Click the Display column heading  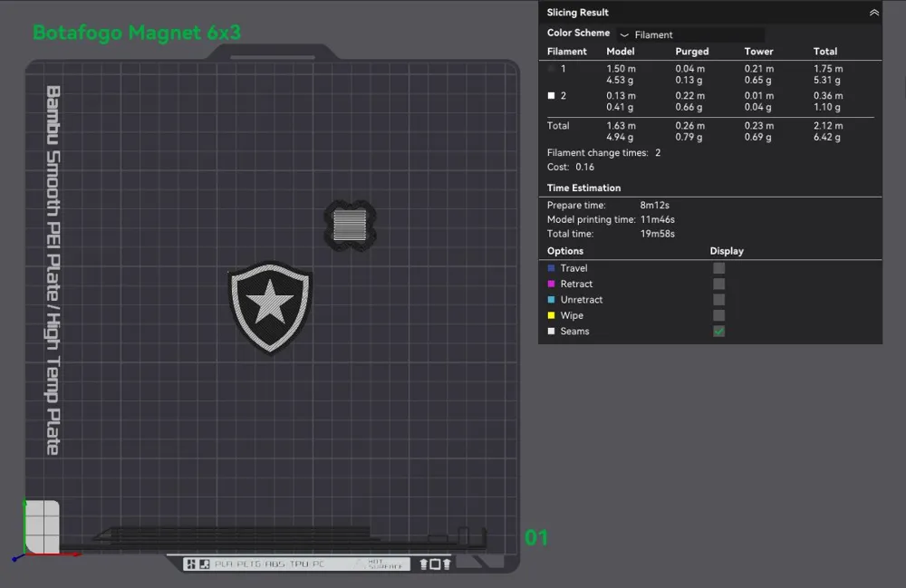click(x=727, y=251)
